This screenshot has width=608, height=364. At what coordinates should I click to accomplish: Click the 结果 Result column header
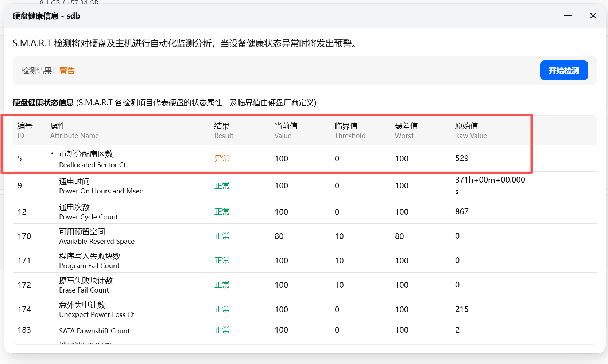pyautogui.click(x=223, y=130)
